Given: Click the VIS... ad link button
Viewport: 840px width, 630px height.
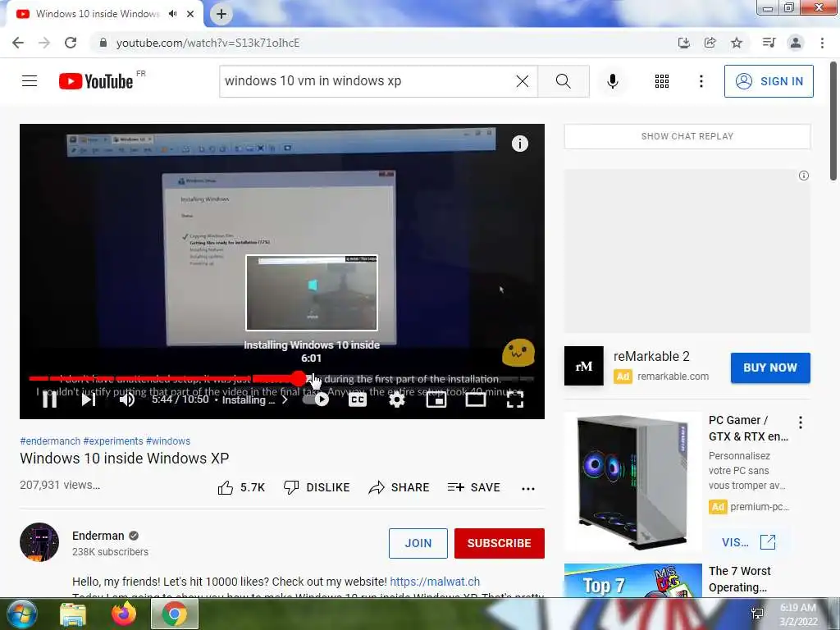Looking at the screenshot, I should [748, 542].
